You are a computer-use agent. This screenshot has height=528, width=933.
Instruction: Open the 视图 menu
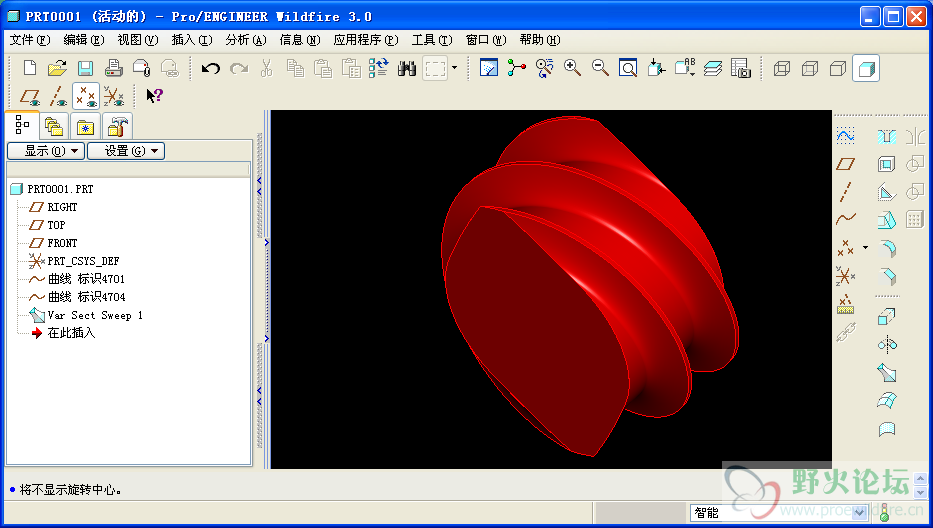coord(137,40)
